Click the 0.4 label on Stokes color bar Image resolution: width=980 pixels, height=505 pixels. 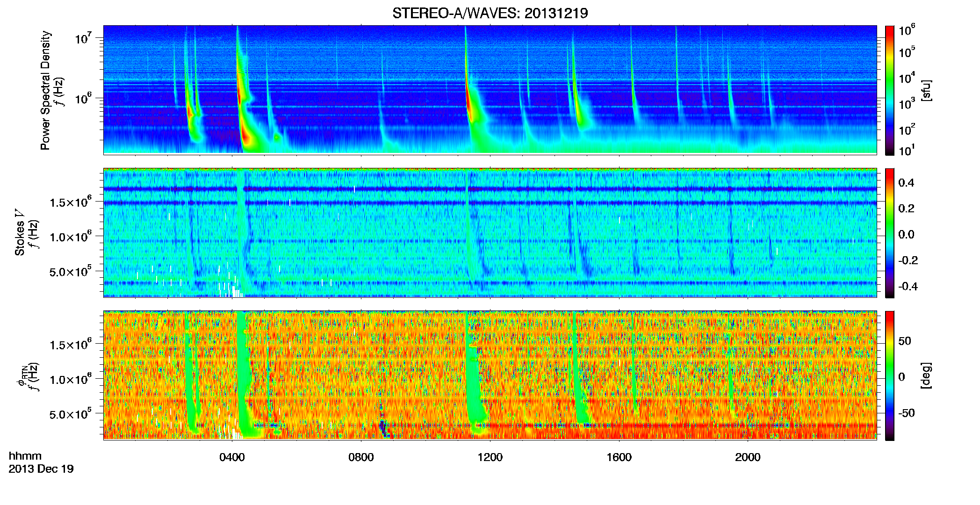click(906, 182)
